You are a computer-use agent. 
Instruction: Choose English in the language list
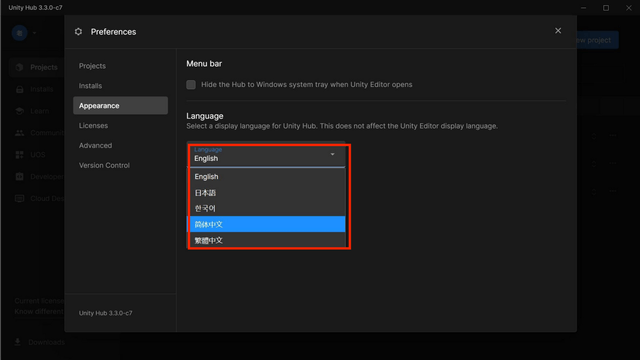[x=266, y=176]
